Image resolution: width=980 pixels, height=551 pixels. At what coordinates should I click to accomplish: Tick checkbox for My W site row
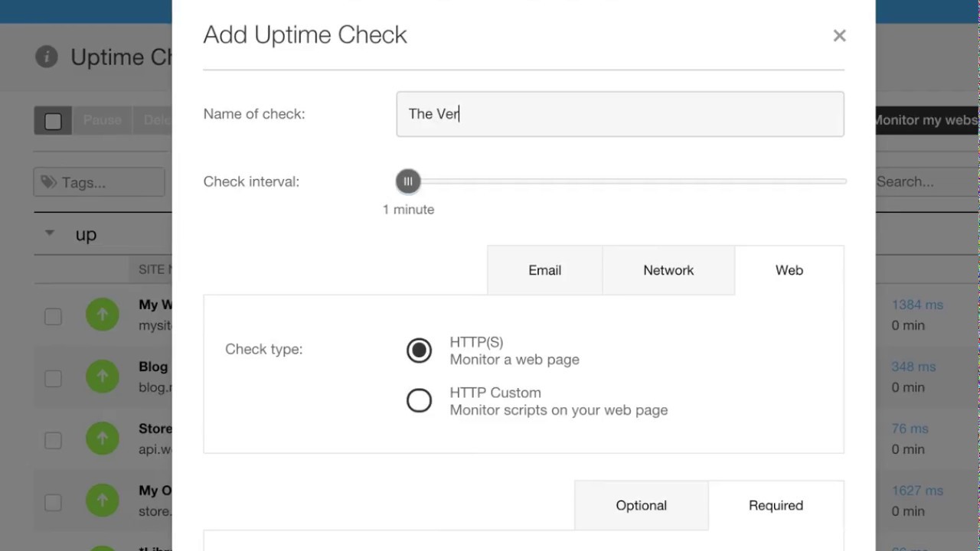click(x=53, y=316)
